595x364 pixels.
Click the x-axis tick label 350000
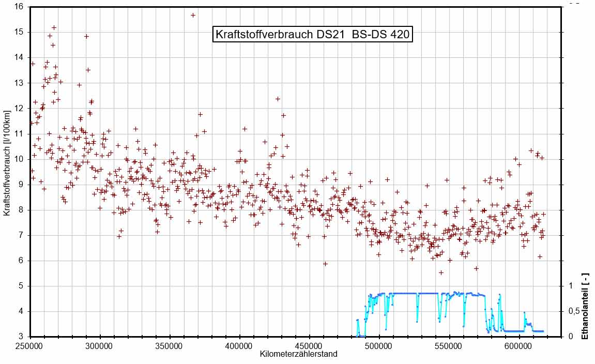(x=170, y=345)
